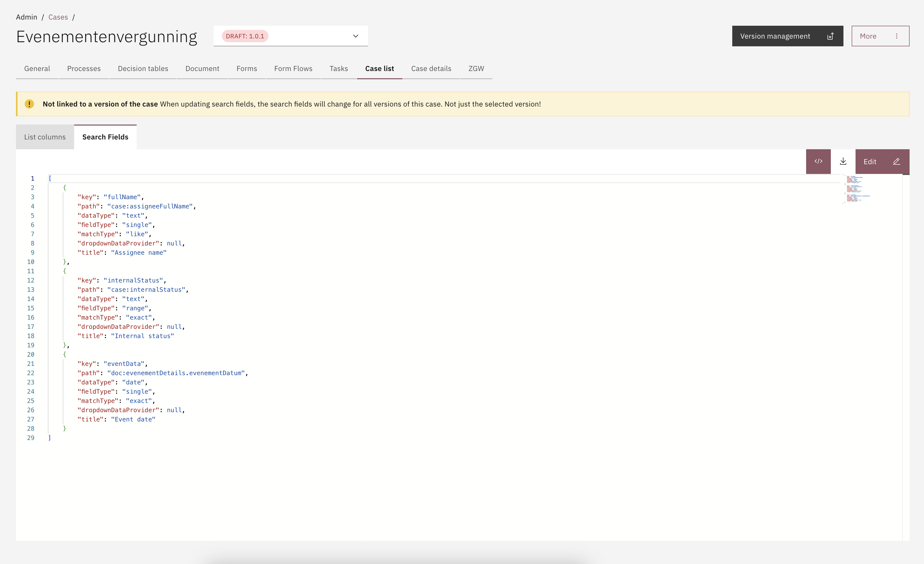Viewport: 924px width, 564px height.
Task: Open the ZGW tab
Action: (x=476, y=69)
